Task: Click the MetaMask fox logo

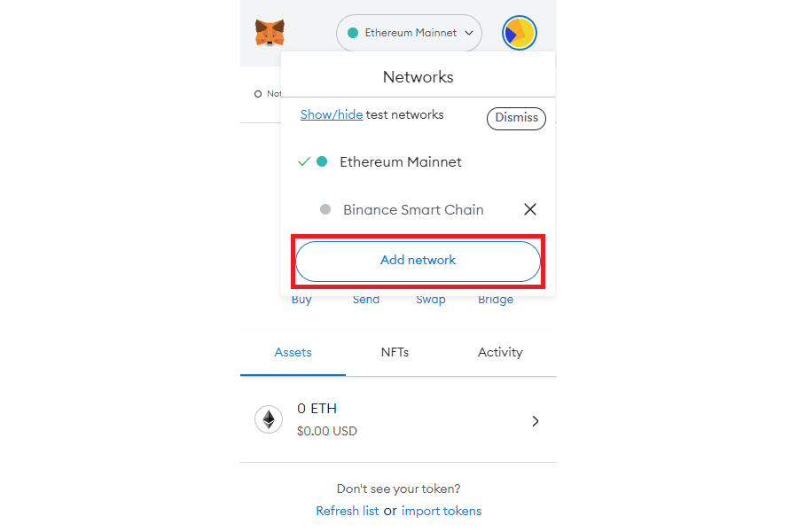Action: (270, 33)
